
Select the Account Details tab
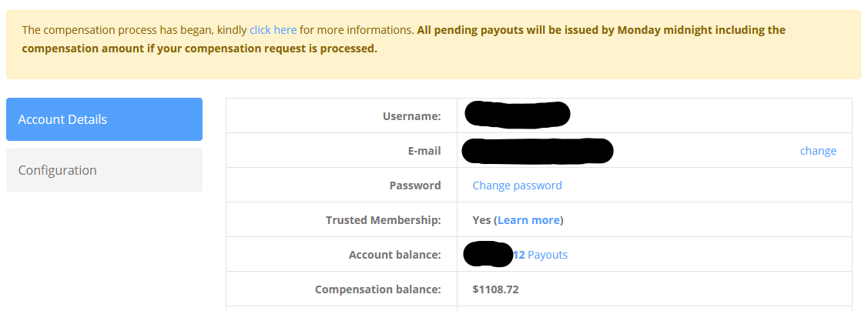104,119
